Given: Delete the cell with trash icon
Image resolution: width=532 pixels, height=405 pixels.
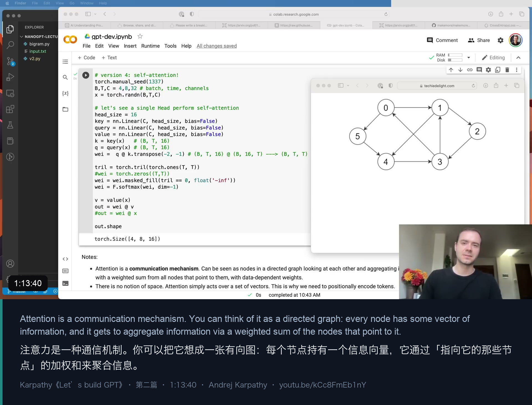Looking at the screenshot, I should [507, 70].
